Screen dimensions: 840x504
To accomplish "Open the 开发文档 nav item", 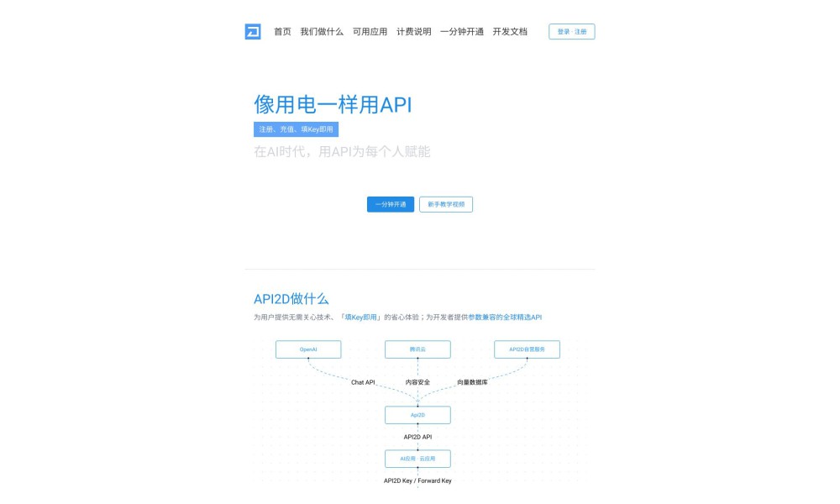I will click(510, 32).
